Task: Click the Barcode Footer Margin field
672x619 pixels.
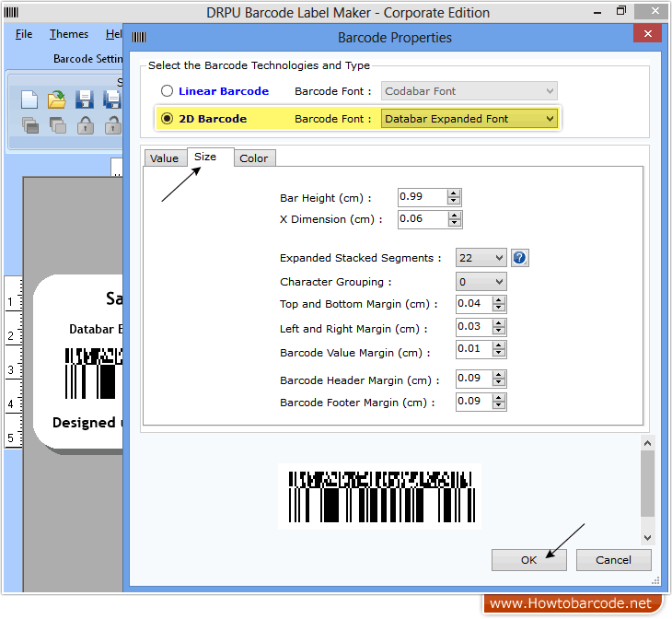Action: point(474,402)
